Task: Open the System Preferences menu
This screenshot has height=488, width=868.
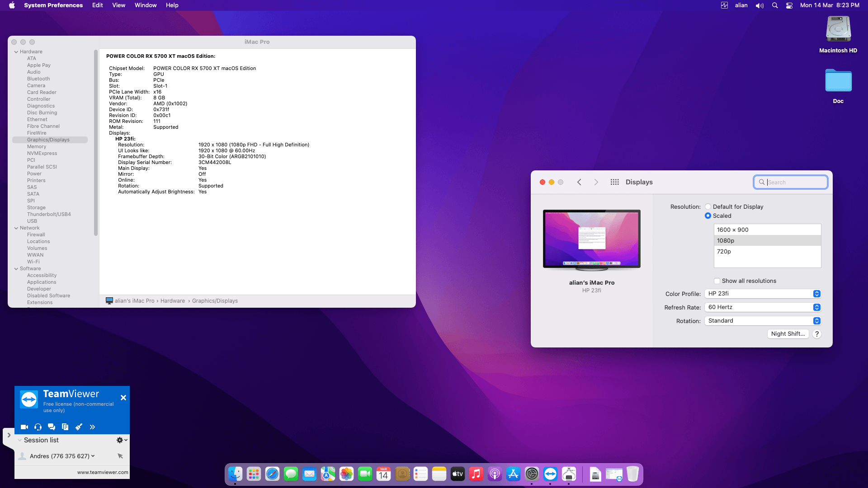Action: (53, 5)
